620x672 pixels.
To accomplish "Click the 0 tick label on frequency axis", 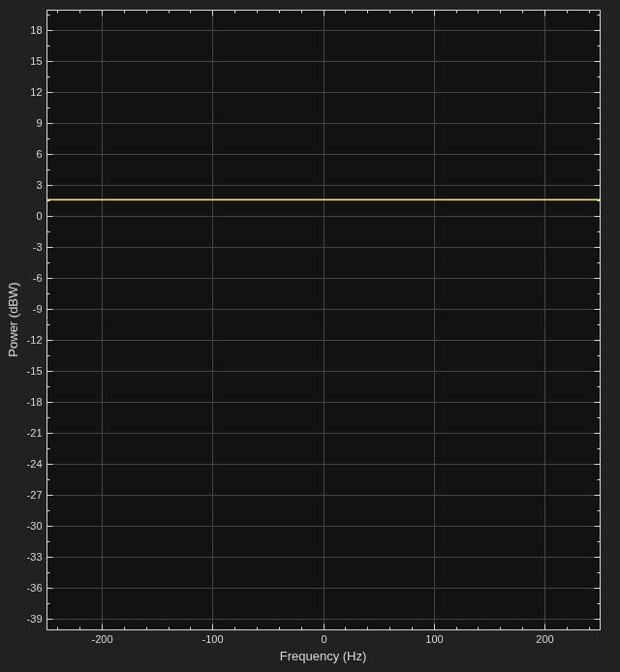I will pos(324,639).
